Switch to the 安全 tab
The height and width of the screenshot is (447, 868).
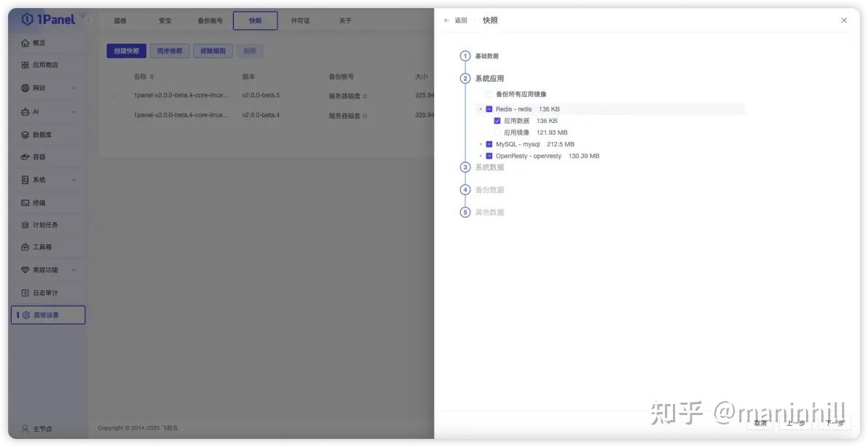tap(165, 21)
